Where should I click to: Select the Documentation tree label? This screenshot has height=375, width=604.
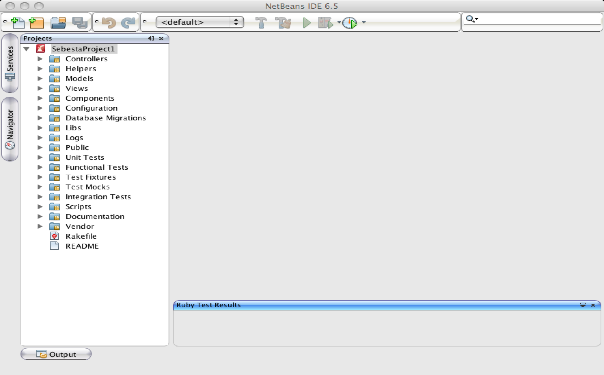point(95,216)
